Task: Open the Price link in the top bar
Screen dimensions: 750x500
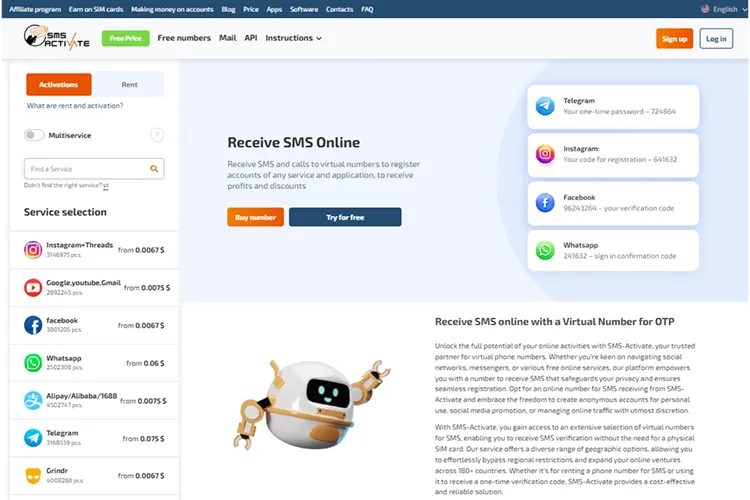Action: [251, 9]
